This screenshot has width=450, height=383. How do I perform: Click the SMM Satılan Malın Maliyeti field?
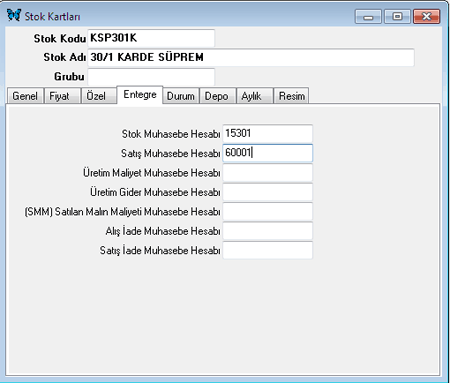[268, 211]
